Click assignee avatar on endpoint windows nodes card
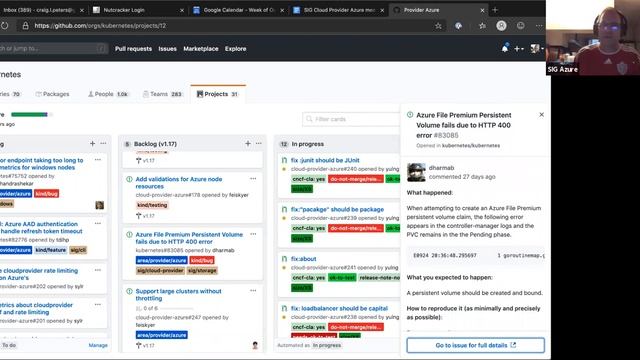The width and height of the screenshot is (640, 360). coord(99,205)
